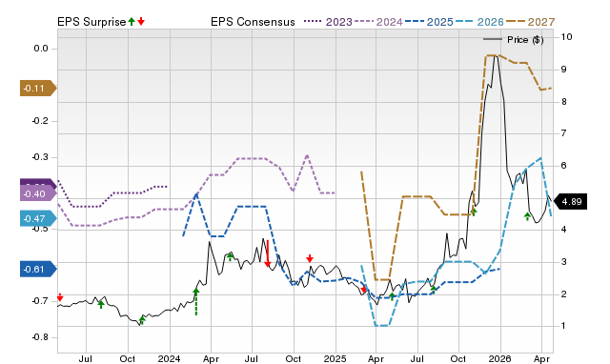This screenshot has height=364, width=610.
Task: Click the gold -0.11 value tag
Action: (x=38, y=89)
